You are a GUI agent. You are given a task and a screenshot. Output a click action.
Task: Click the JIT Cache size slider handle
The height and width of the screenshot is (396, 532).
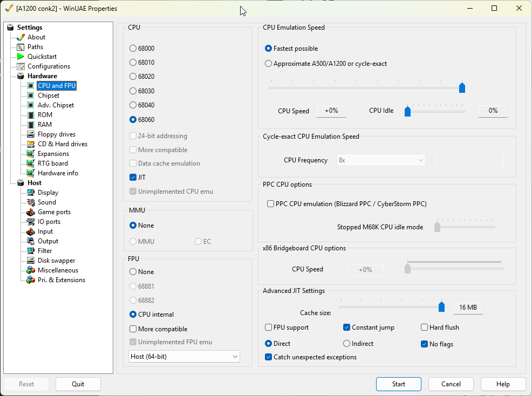[x=441, y=307]
